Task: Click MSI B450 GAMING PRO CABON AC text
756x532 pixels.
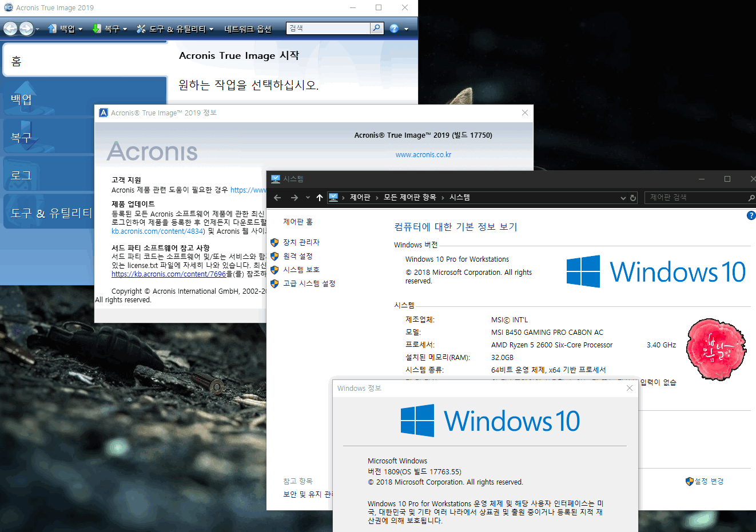Action: [x=547, y=332]
